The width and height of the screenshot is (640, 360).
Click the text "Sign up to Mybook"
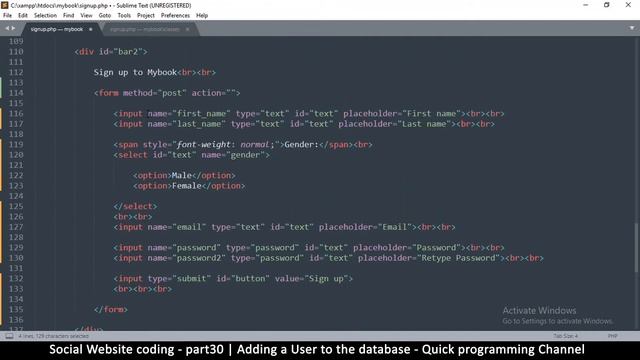click(135, 73)
